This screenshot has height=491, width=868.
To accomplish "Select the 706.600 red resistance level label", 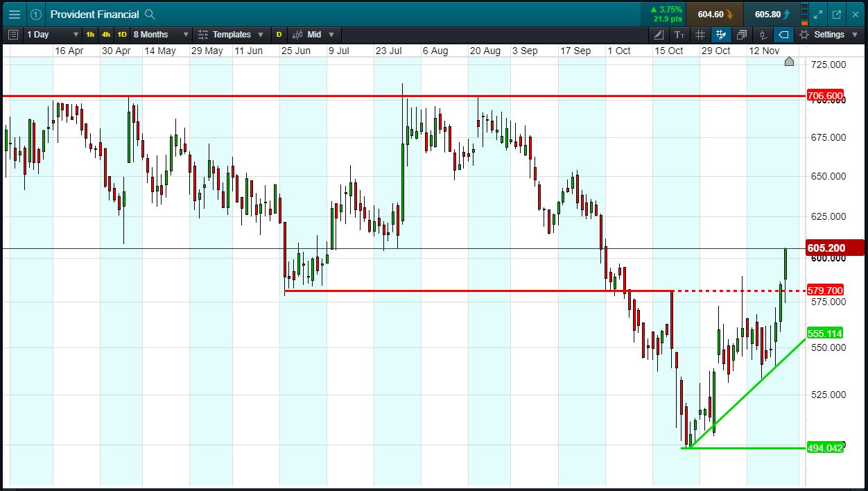I will click(825, 96).
